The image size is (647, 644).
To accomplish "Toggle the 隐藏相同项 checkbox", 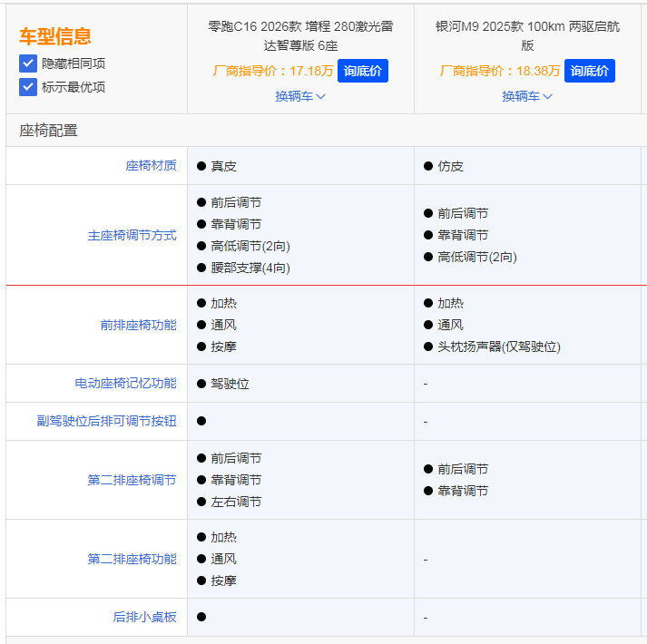I will (x=28, y=63).
